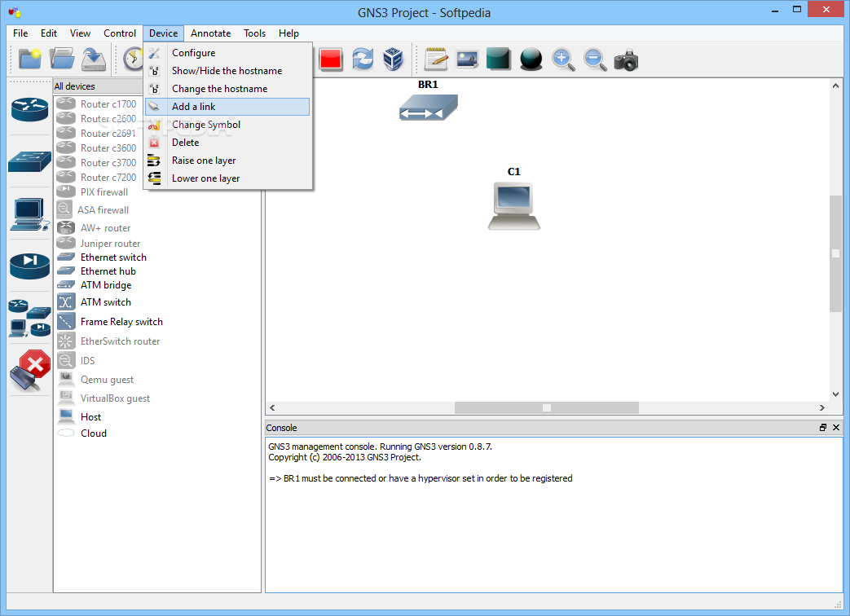Image resolution: width=850 pixels, height=616 pixels.
Task: Click the Reload all devices icon
Action: pyautogui.click(x=363, y=59)
